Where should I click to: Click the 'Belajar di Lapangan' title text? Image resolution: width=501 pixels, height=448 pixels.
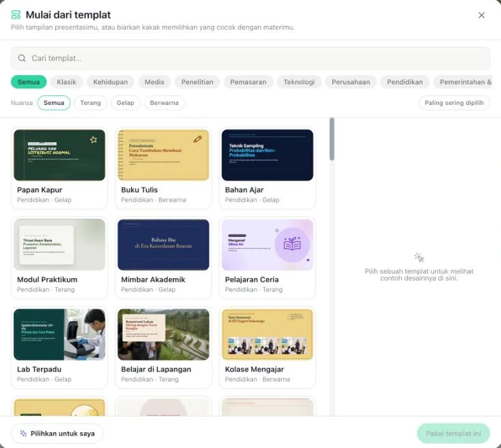tap(156, 369)
